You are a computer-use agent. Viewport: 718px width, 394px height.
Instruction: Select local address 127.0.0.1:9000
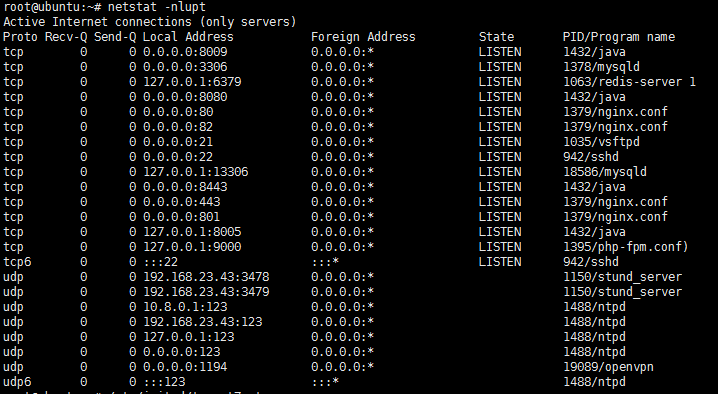click(192, 247)
